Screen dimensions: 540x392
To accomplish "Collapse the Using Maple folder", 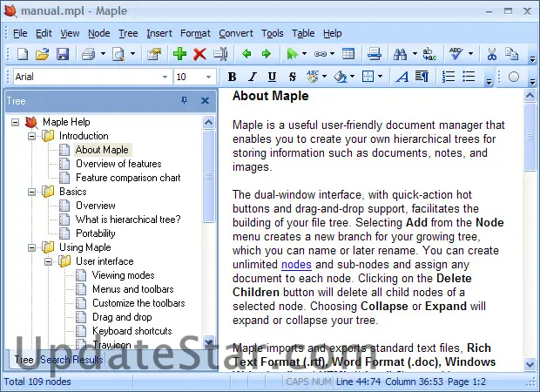I will tap(31, 247).
